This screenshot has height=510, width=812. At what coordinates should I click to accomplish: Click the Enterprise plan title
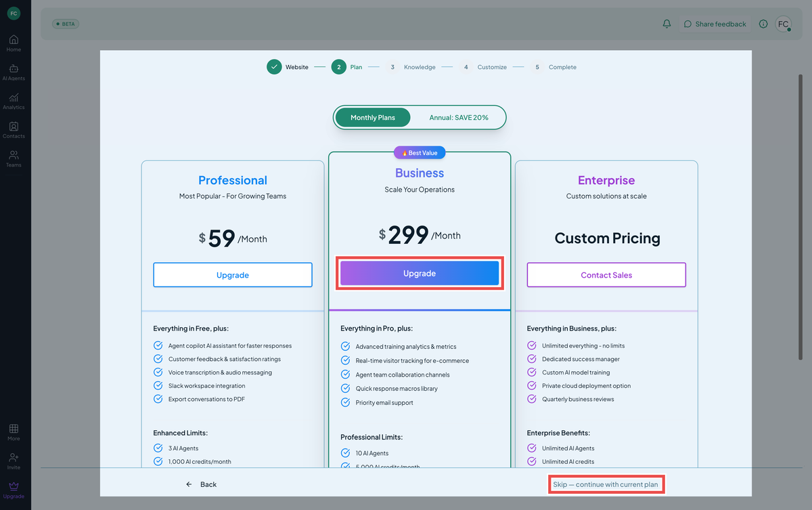tap(606, 180)
